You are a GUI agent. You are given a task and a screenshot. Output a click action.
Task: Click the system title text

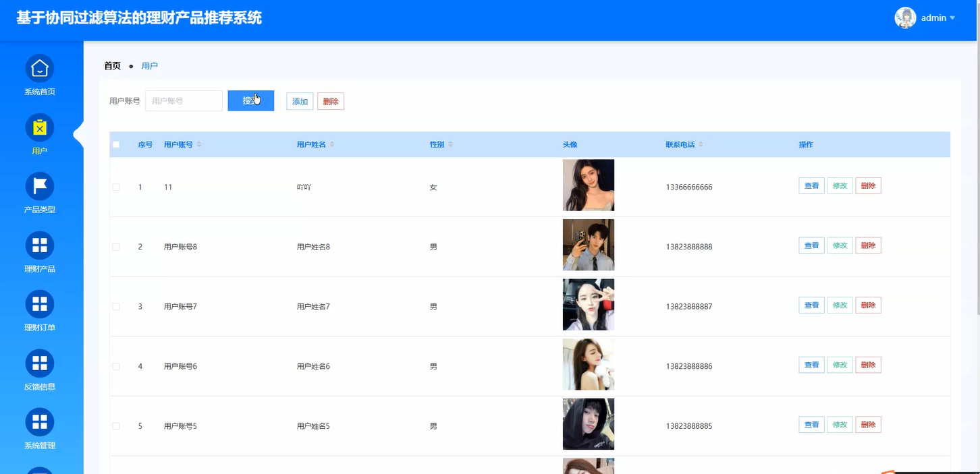click(x=139, y=18)
